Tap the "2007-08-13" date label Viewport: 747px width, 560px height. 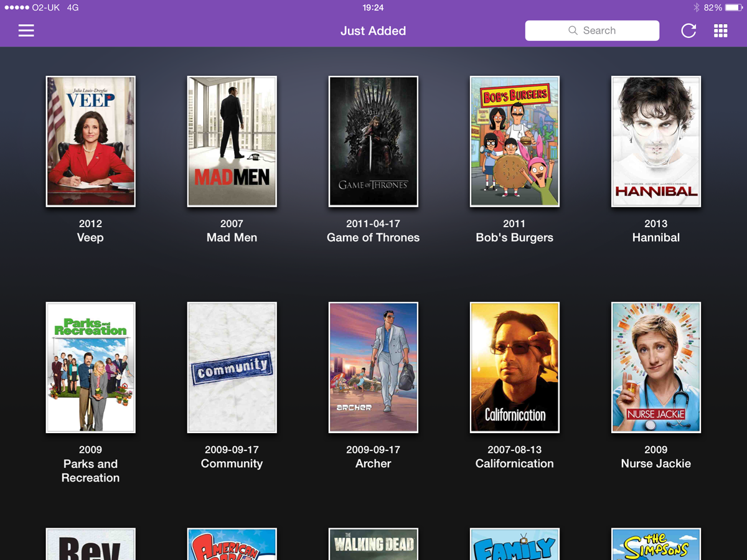coord(514,449)
